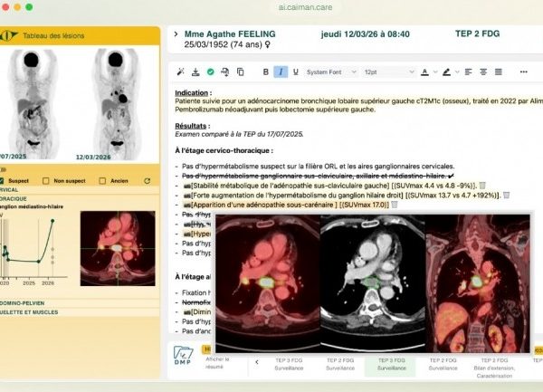Click 'À l'étage cervico-thoracique' heading
The width and height of the screenshot is (543, 392).
pyautogui.click(x=223, y=150)
